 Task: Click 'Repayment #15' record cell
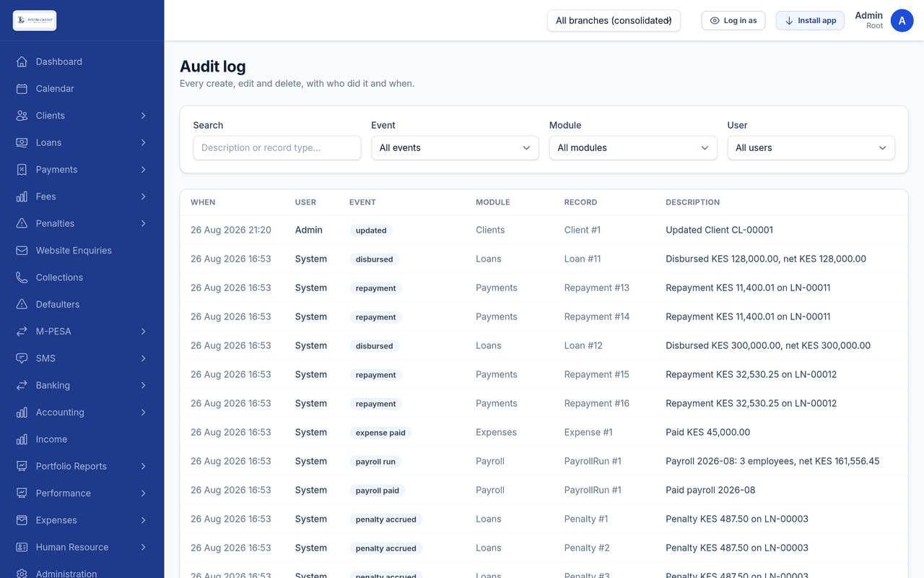[x=597, y=374]
